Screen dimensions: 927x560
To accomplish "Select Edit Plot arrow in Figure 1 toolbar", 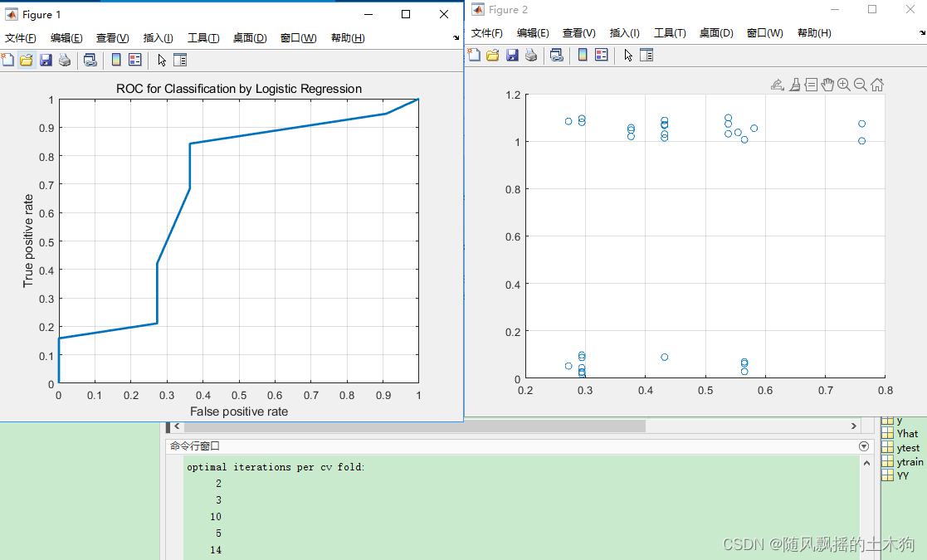I will point(162,60).
